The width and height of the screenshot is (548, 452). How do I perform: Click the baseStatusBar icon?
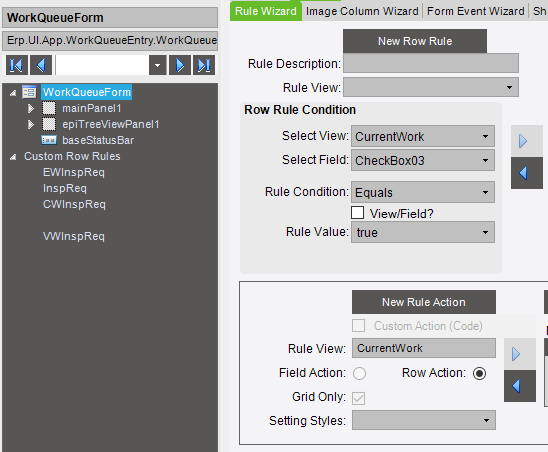pos(49,140)
